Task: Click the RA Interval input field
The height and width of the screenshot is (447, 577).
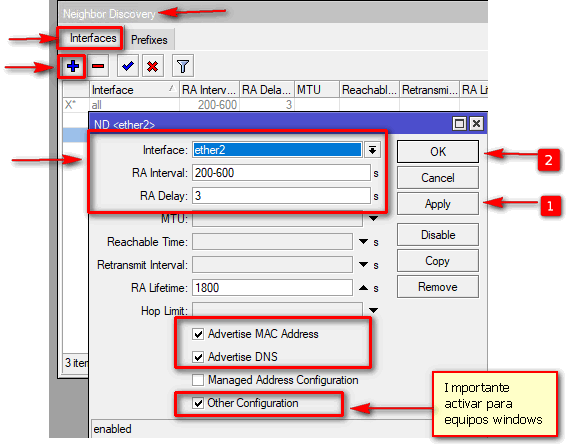Action: pyautogui.click(x=281, y=173)
